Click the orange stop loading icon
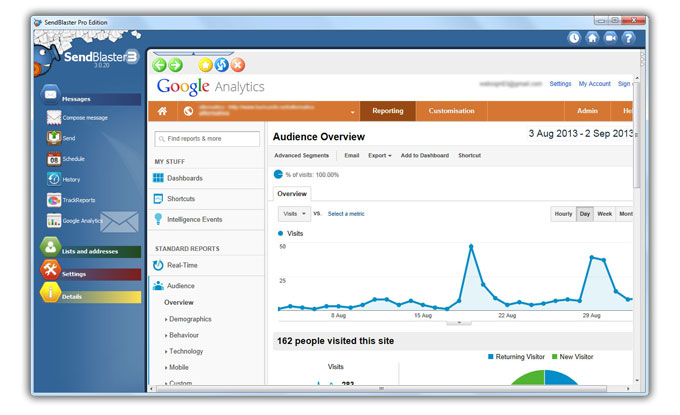This screenshot has height=415, width=680. click(x=238, y=65)
